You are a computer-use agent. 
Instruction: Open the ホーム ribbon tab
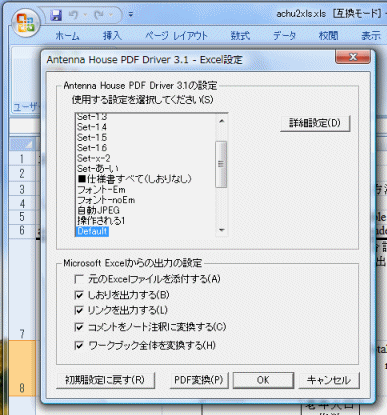click(67, 35)
